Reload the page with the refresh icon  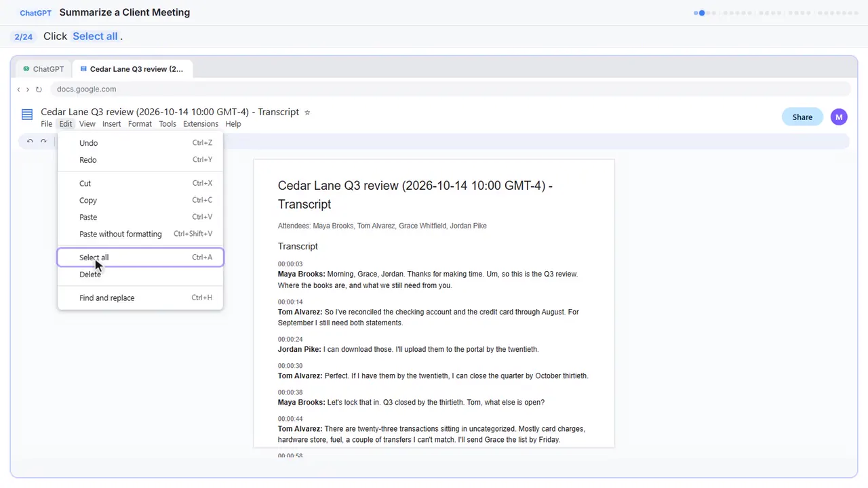coord(39,89)
